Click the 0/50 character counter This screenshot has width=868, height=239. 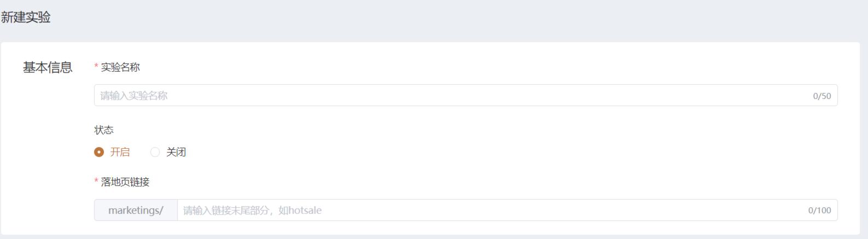[822, 96]
